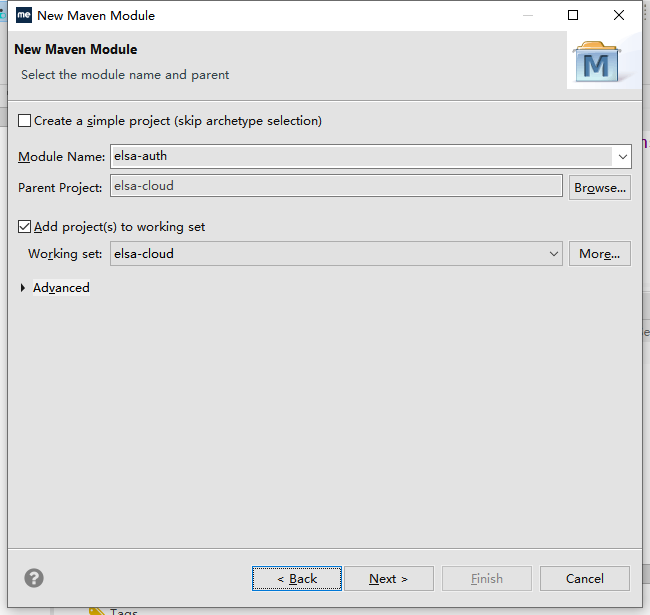The image size is (650, 615).
Task: Click the More... working set button
Action: (x=599, y=254)
